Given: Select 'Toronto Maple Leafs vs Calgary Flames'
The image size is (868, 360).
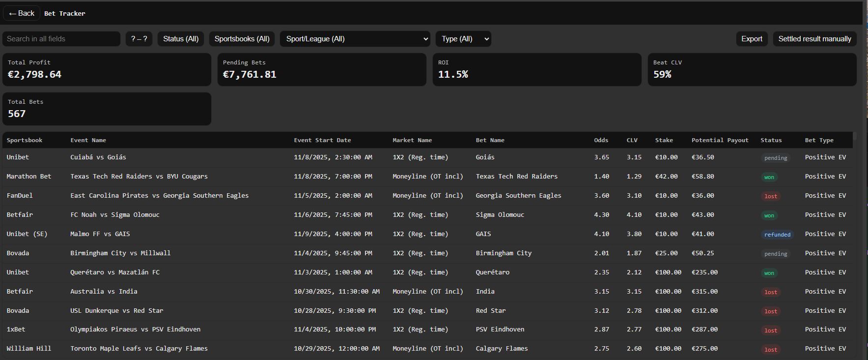Looking at the screenshot, I should coord(139,349).
